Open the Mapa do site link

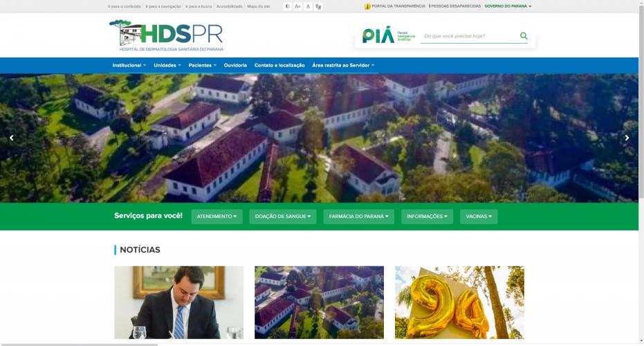(x=259, y=7)
